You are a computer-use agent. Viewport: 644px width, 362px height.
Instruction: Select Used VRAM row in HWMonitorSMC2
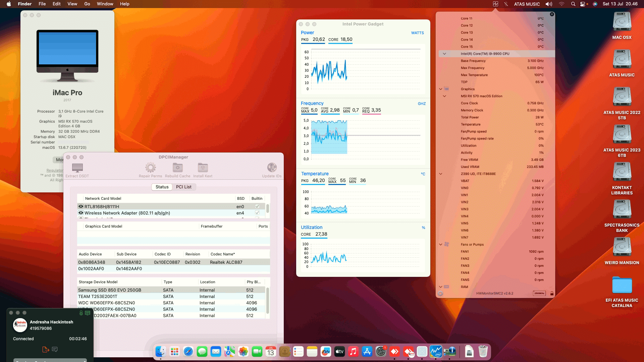(x=496, y=167)
